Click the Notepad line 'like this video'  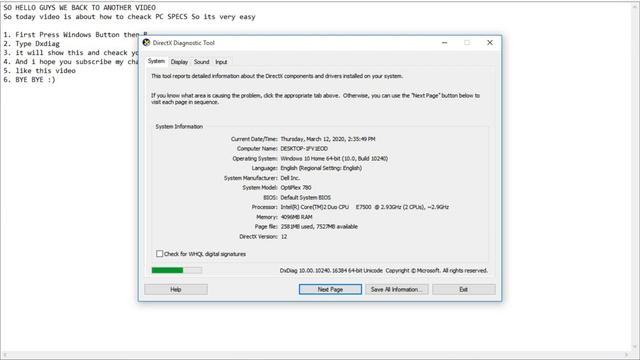(x=39, y=71)
